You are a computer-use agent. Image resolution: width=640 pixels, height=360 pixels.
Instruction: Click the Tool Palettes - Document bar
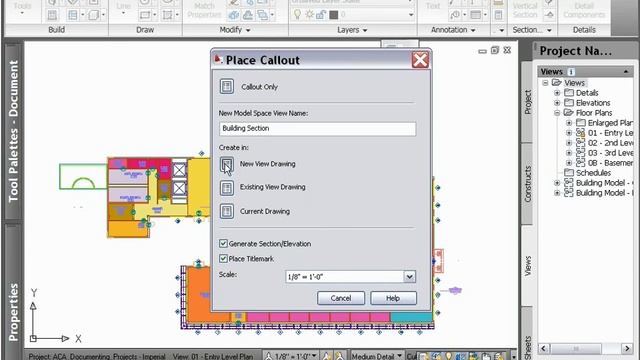click(13, 131)
